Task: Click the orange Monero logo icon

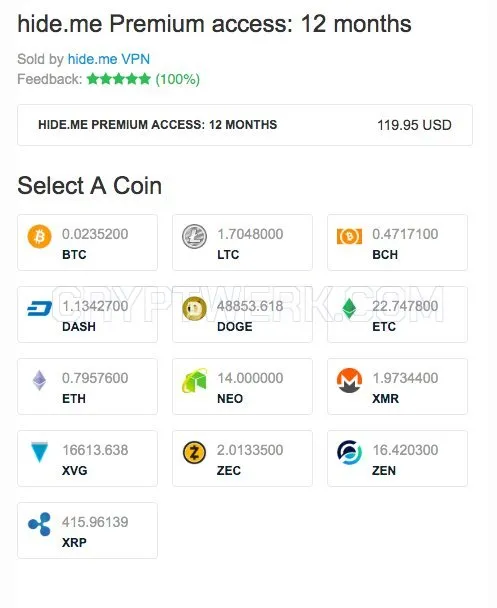Action: coord(349,380)
